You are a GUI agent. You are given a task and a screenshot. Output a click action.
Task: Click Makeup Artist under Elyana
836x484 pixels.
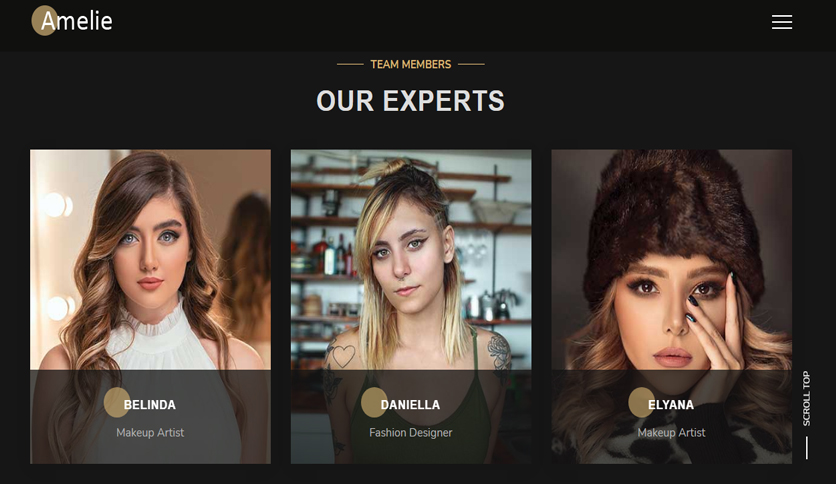click(672, 433)
